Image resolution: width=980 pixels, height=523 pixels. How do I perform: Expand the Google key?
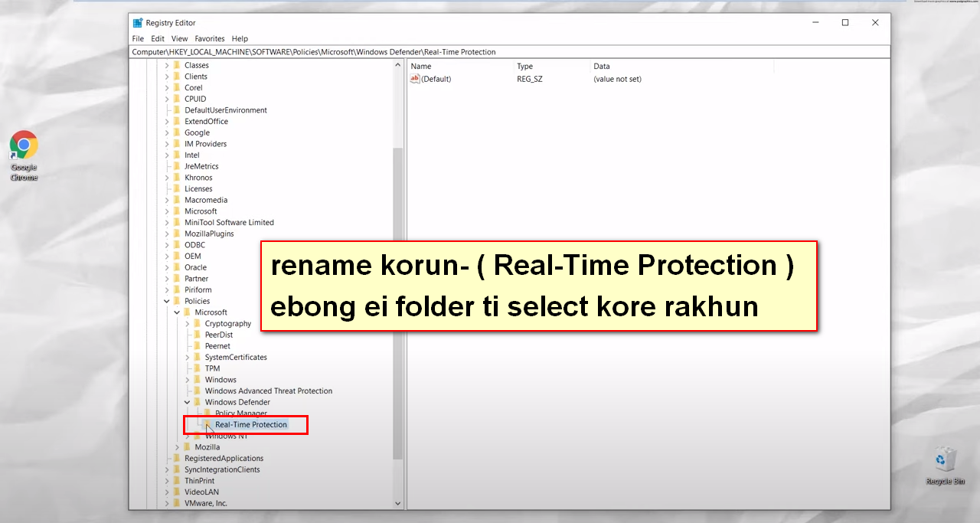click(x=167, y=132)
